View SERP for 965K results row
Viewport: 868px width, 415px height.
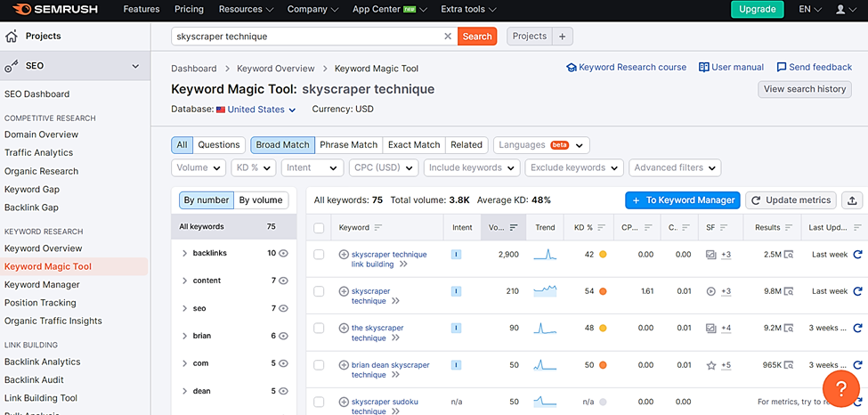point(789,365)
